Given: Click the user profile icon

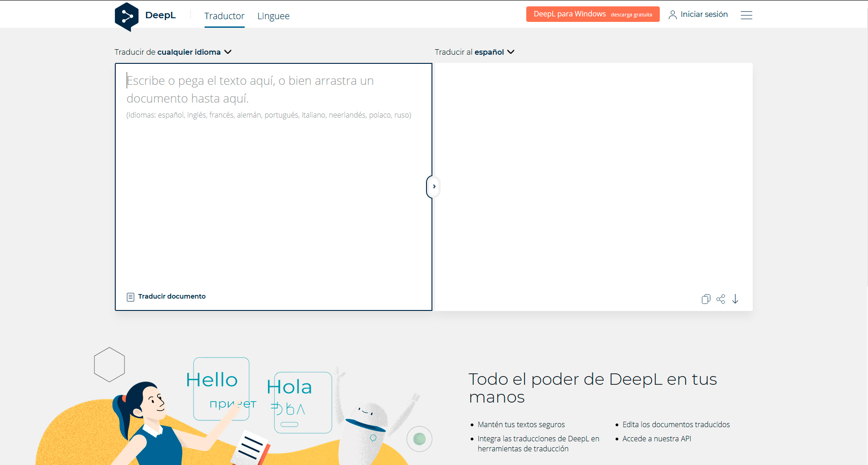Looking at the screenshot, I should tap(673, 15).
